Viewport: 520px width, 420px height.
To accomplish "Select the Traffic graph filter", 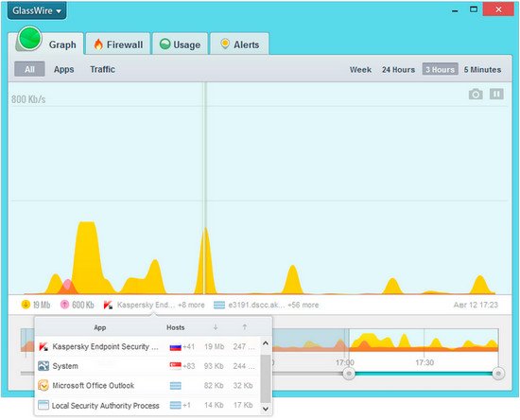I will (102, 69).
